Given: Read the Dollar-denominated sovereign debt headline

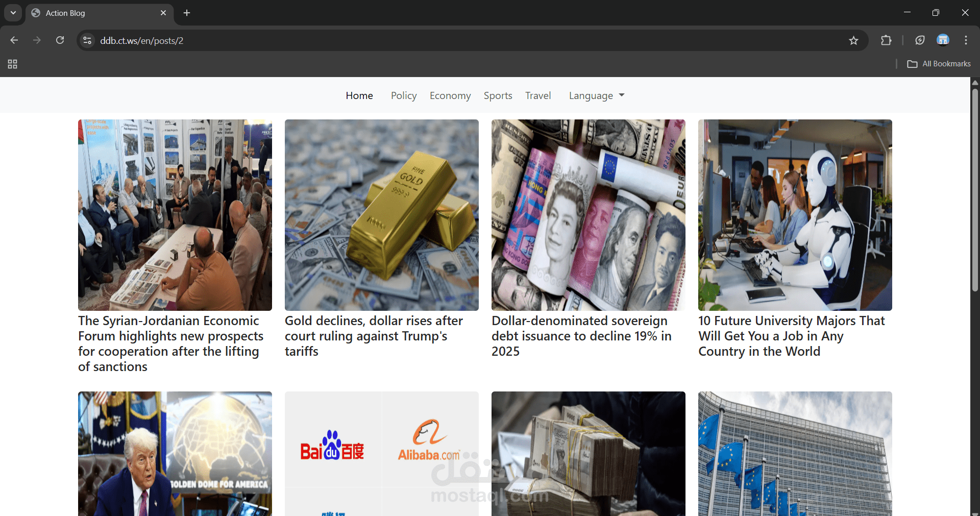Looking at the screenshot, I should tap(582, 336).
